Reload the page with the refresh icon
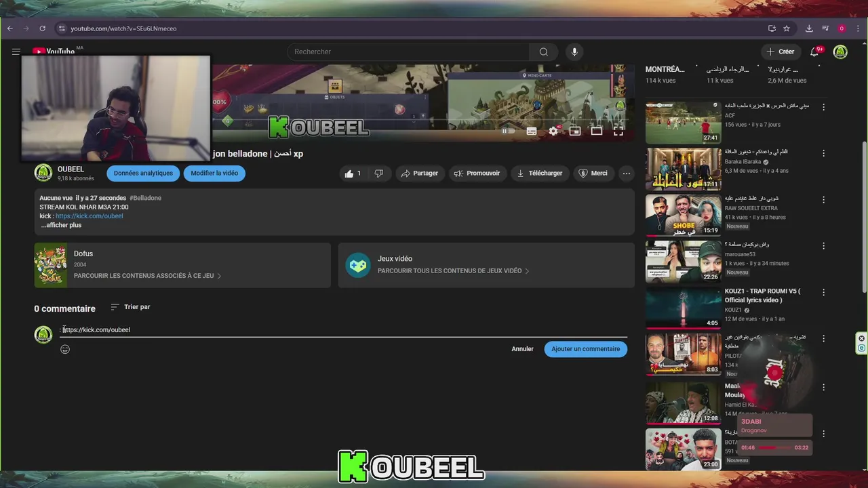868x488 pixels. click(42, 28)
